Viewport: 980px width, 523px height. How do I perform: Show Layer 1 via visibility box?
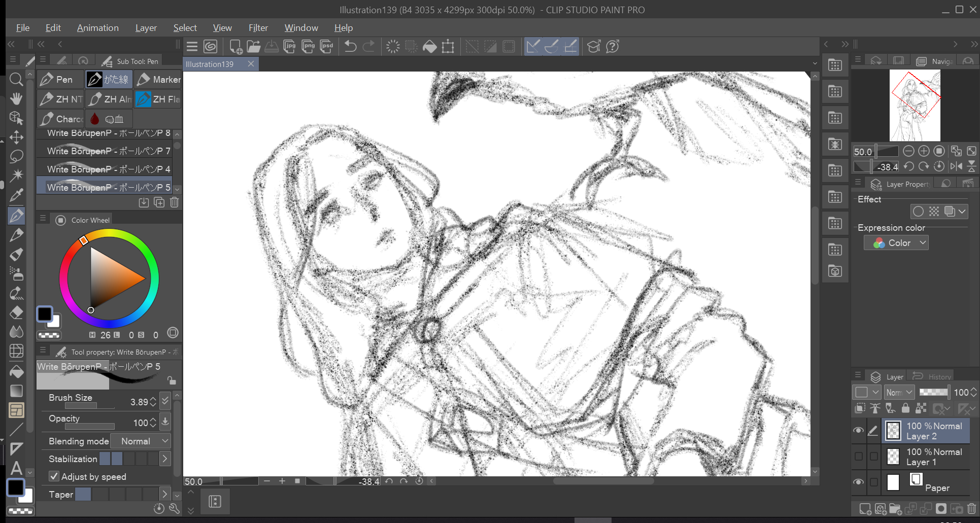pos(858,457)
